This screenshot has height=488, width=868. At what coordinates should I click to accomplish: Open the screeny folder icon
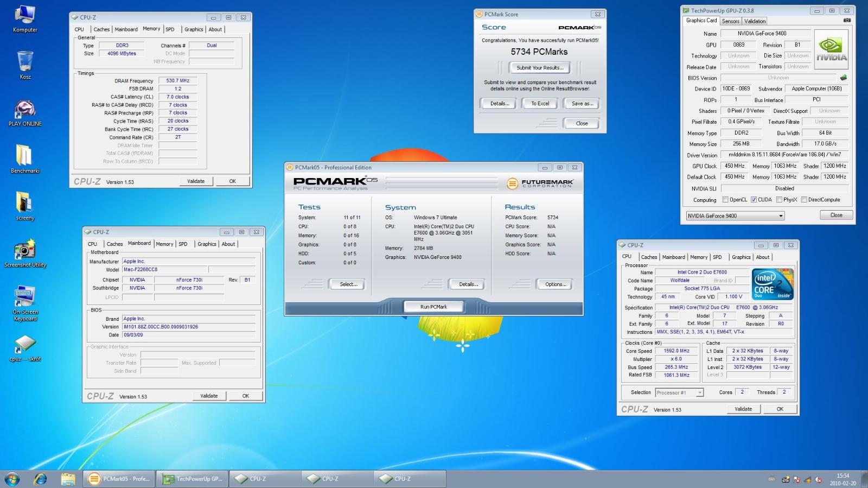click(x=25, y=206)
